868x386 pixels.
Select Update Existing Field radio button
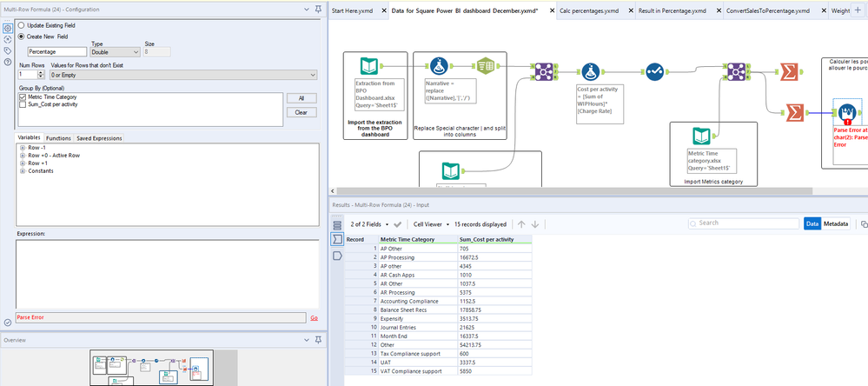click(x=22, y=25)
